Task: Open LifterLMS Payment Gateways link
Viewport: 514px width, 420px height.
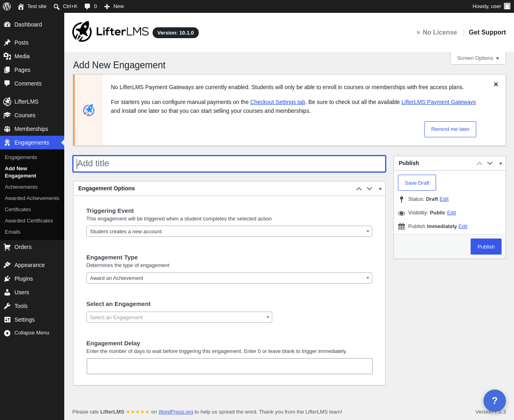Action: pyautogui.click(x=439, y=102)
